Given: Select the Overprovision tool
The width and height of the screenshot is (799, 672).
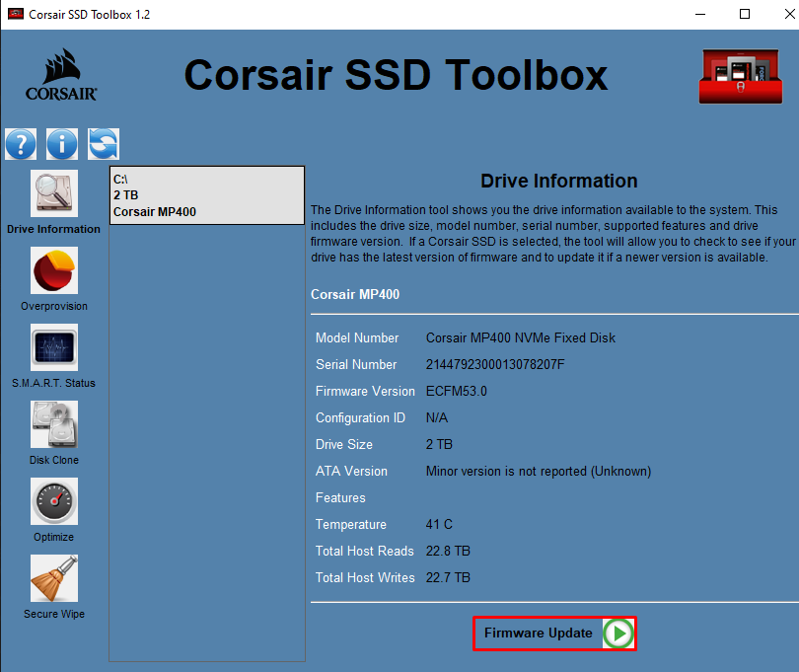Looking at the screenshot, I should tap(53, 270).
